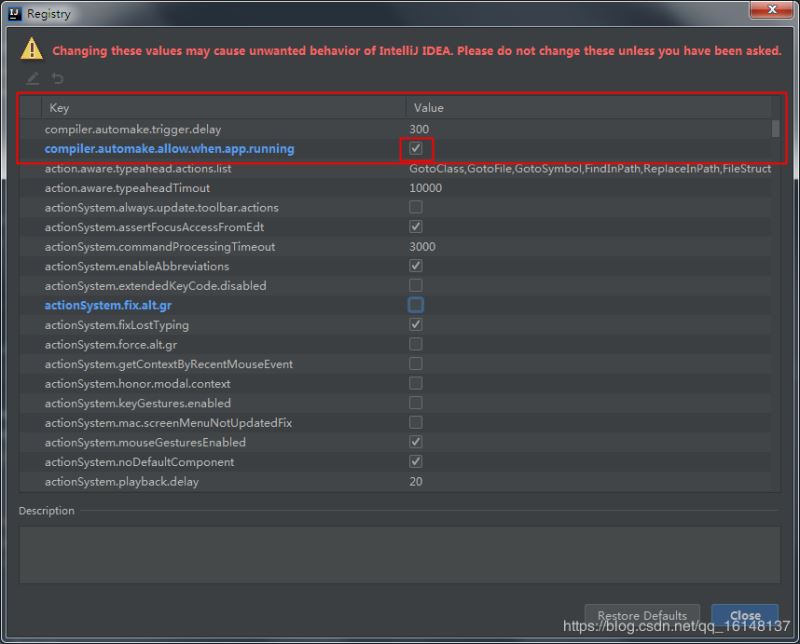Click the 20 value cell
This screenshot has height=644, width=800.
click(x=416, y=481)
